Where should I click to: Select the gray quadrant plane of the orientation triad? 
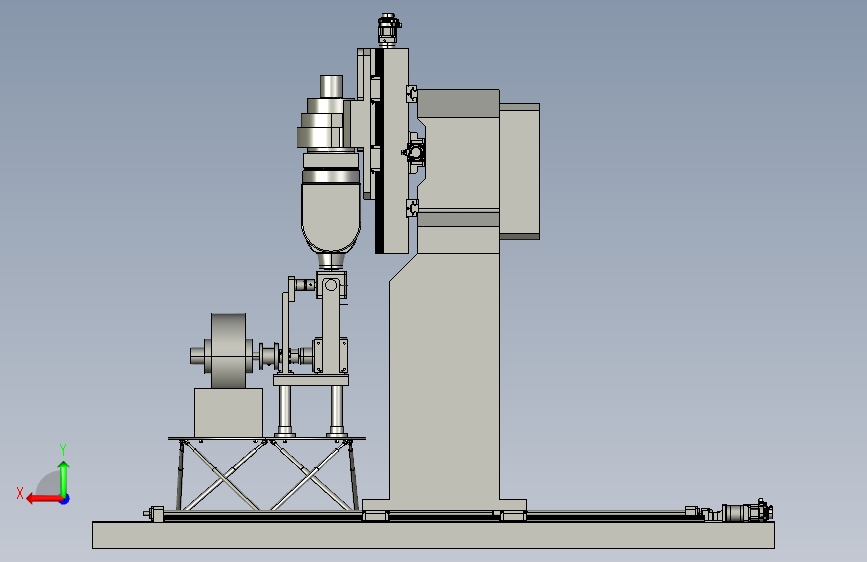[51, 485]
